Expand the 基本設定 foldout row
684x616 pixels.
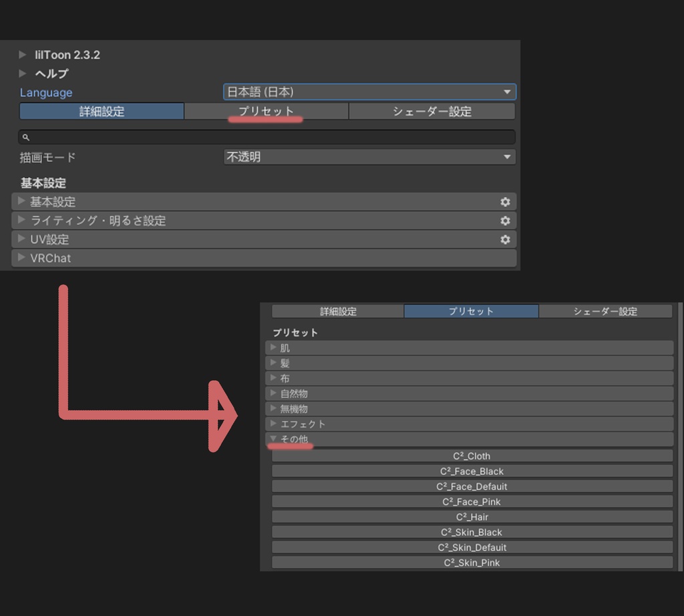[264, 202]
